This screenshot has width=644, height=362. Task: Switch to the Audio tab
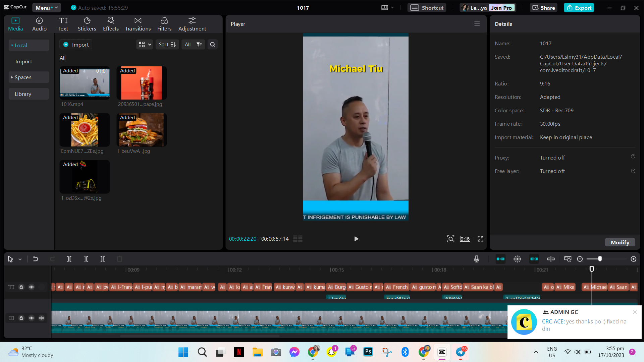tap(39, 24)
